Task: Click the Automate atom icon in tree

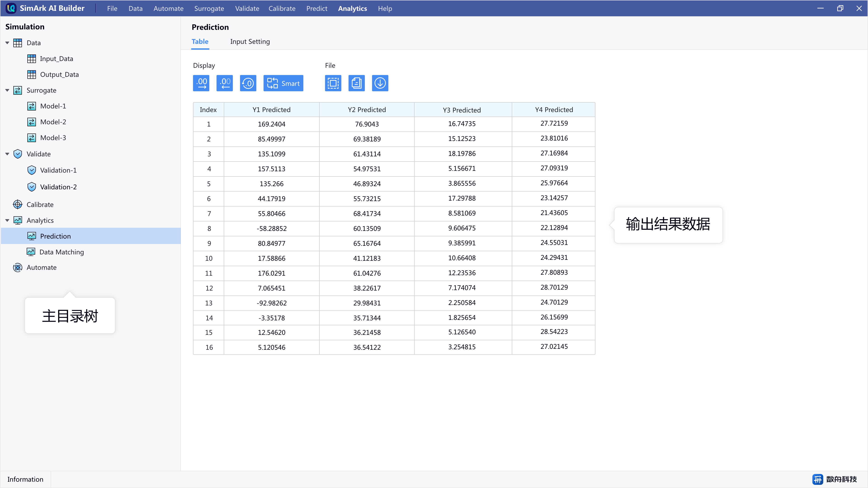Action: pos(18,267)
